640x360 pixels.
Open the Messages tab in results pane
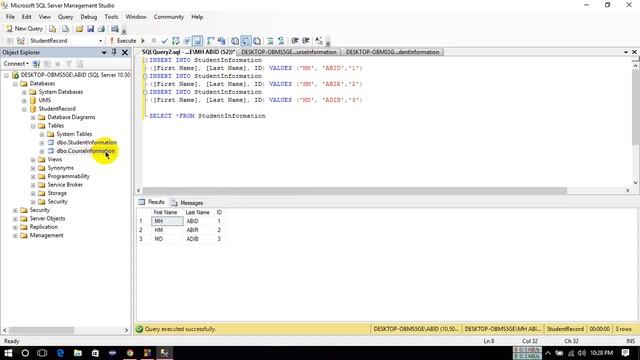pos(187,202)
